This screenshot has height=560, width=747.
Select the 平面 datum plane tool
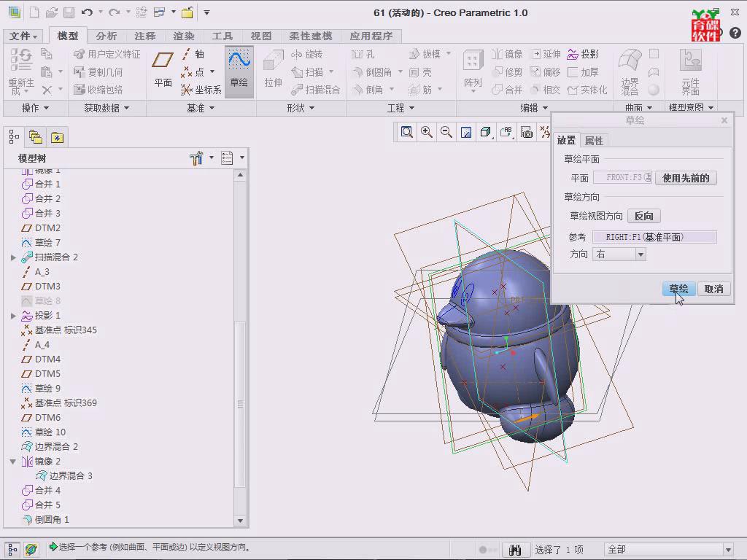coord(163,69)
